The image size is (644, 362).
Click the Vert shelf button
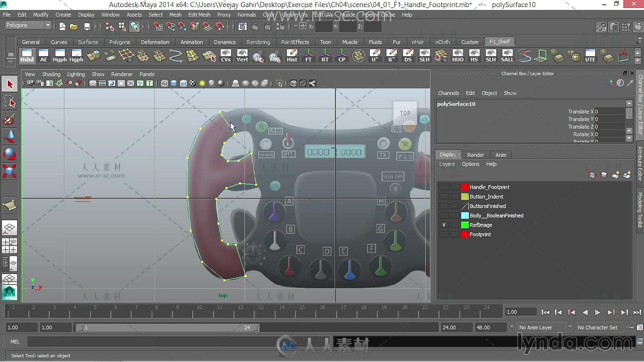(242, 56)
